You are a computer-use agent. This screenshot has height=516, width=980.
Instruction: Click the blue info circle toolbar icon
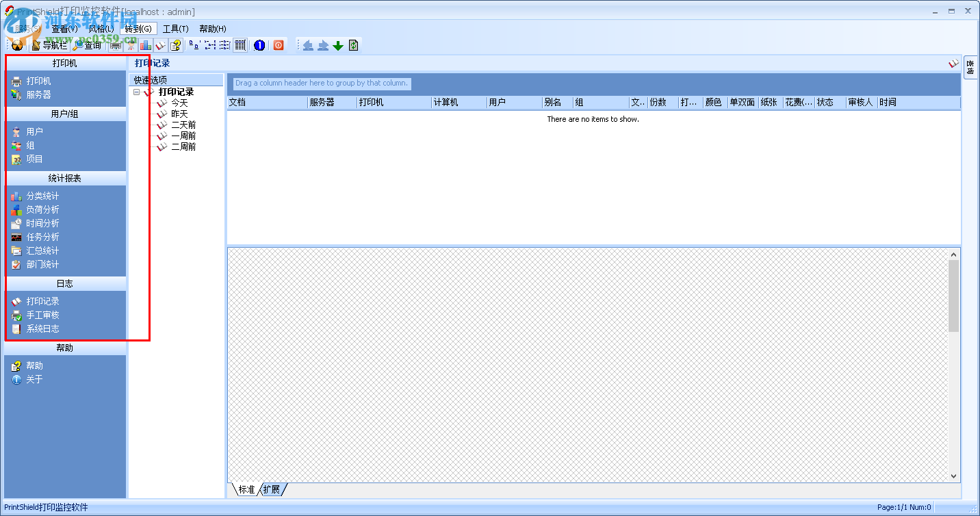click(x=259, y=45)
